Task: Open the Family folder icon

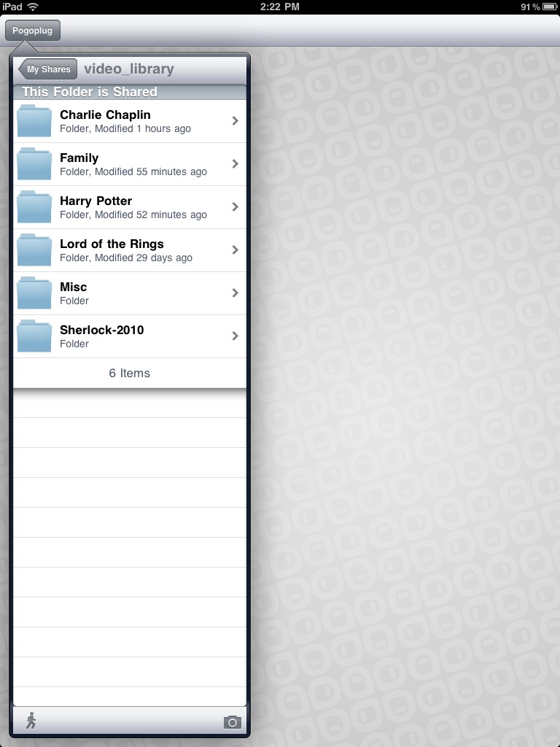Action: tap(34, 163)
